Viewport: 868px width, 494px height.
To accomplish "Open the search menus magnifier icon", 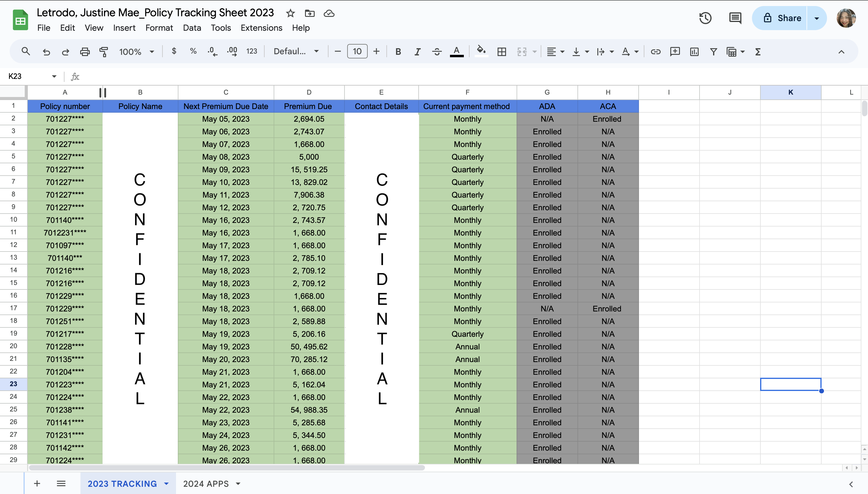I will (25, 52).
